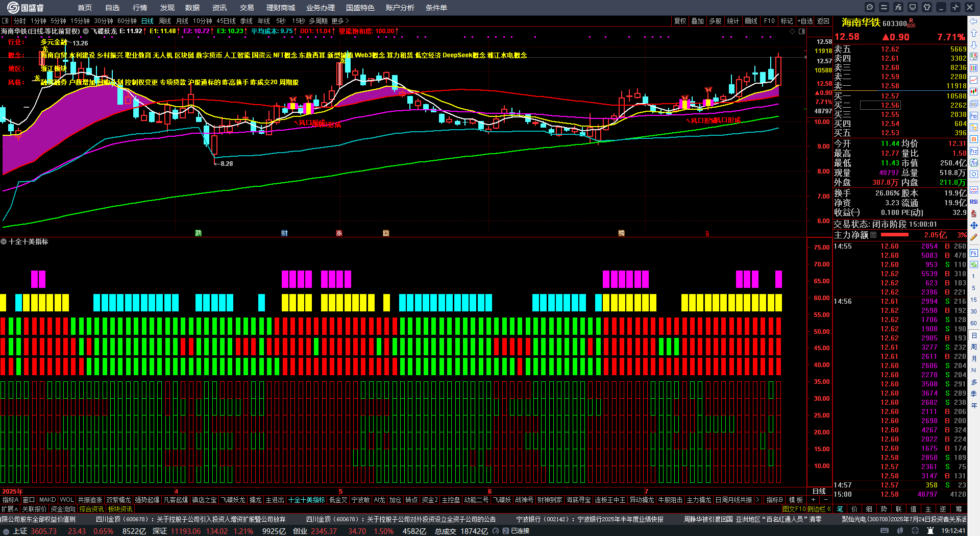This screenshot has height=536, width=980.
Task: Click the back arrow in right sidebar
Action: 974,21
